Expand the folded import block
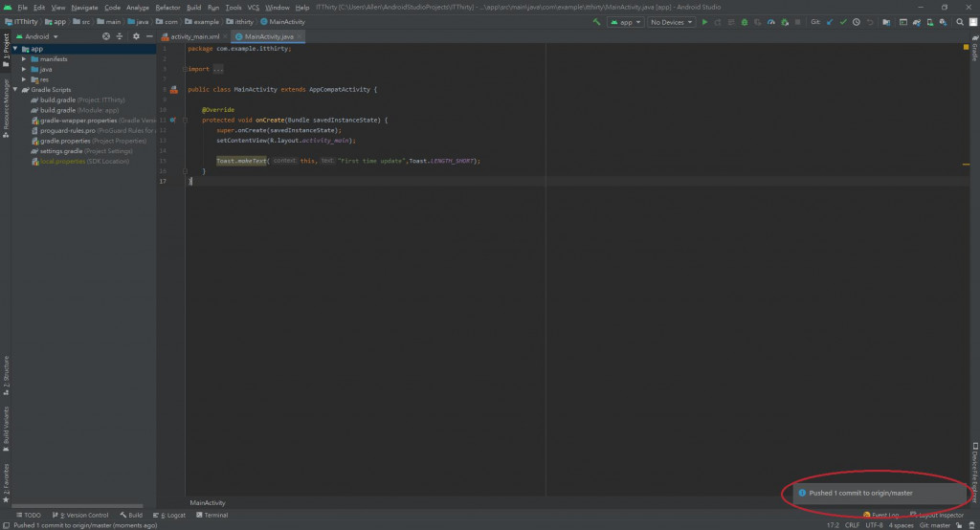 click(x=217, y=69)
